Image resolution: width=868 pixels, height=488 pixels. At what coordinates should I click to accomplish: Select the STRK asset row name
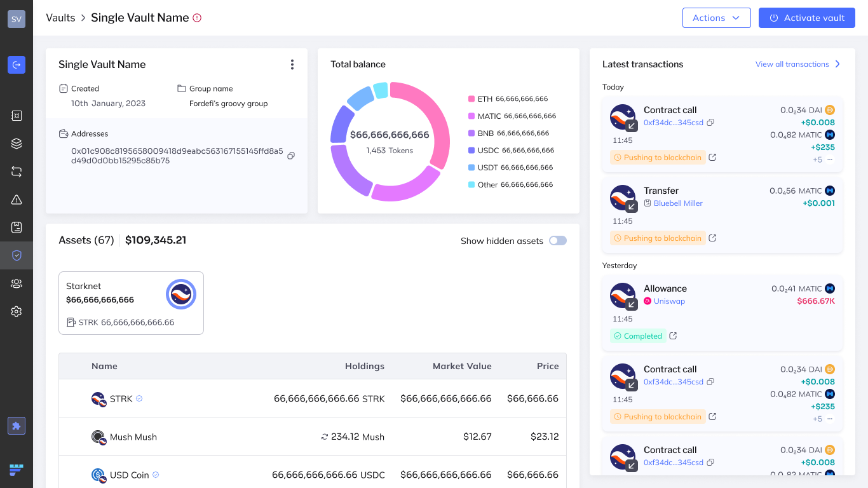coord(121,398)
